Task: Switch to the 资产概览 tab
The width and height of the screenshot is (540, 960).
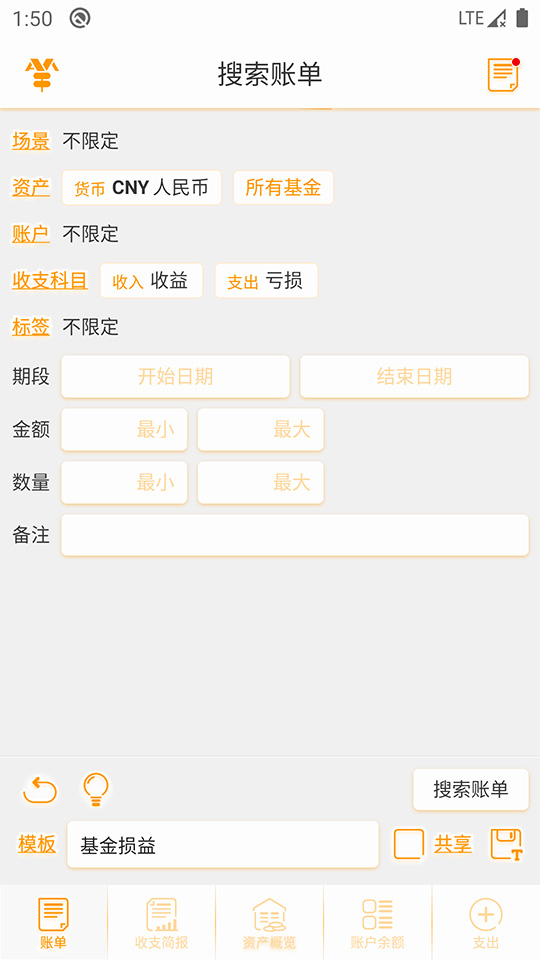Action: pos(269,923)
